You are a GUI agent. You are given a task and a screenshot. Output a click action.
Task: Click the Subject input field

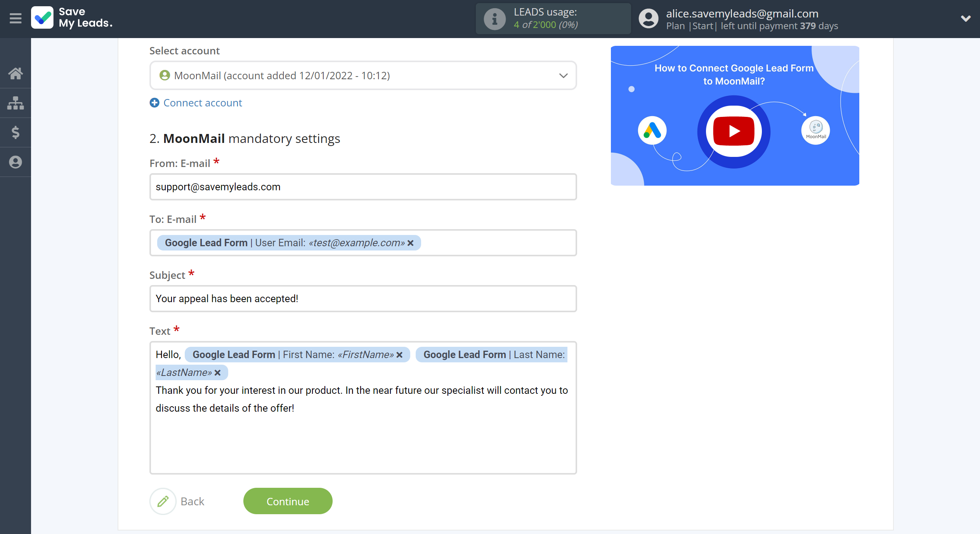coord(363,299)
